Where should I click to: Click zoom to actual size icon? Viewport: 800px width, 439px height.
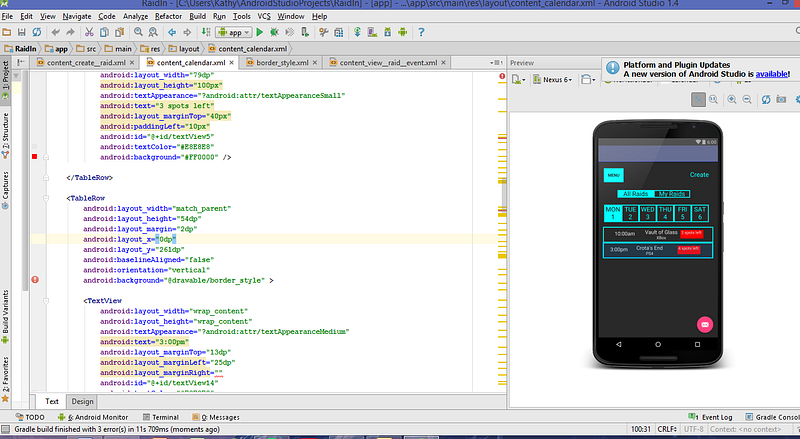[x=713, y=100]
